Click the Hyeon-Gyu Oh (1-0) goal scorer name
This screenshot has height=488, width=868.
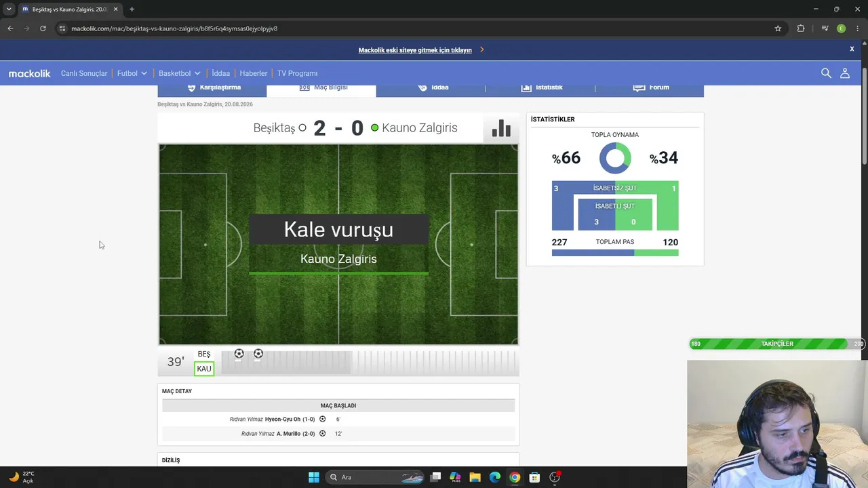pyautogui.click(x=290, y=420)
